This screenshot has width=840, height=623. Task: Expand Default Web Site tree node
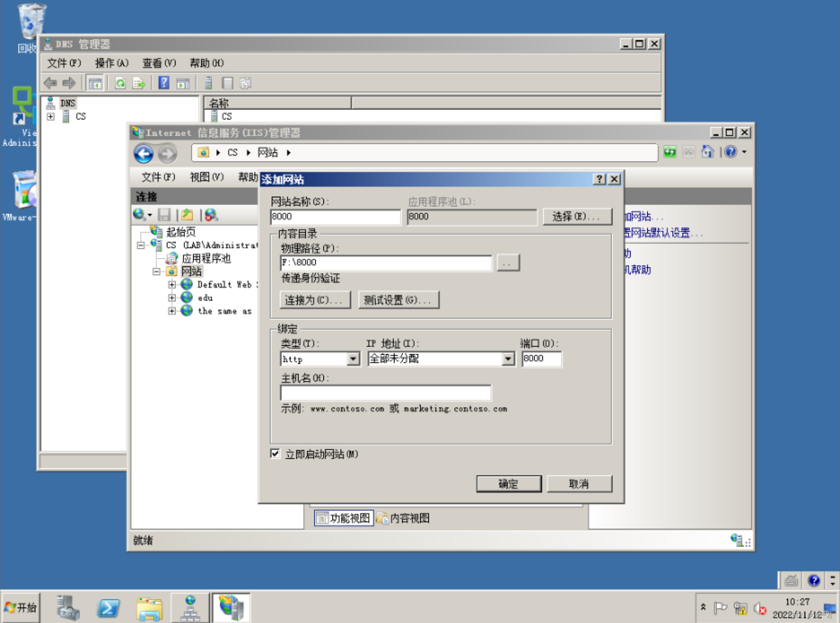pos(171,285)
